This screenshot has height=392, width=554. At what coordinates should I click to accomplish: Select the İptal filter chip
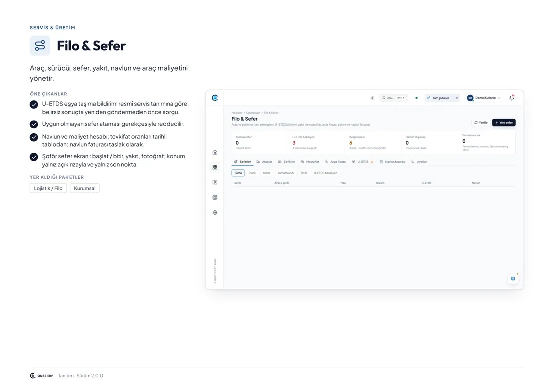click(x=304, y=173)
